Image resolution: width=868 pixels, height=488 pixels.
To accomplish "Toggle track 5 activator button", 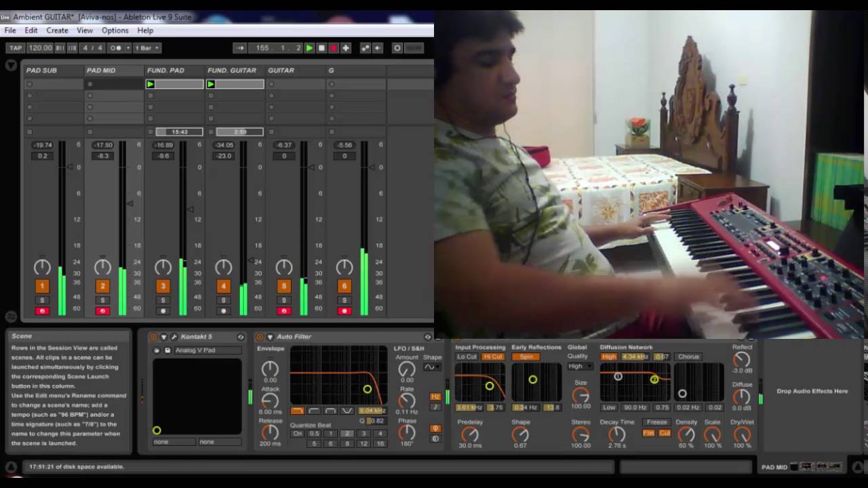I will pos(283,286).
